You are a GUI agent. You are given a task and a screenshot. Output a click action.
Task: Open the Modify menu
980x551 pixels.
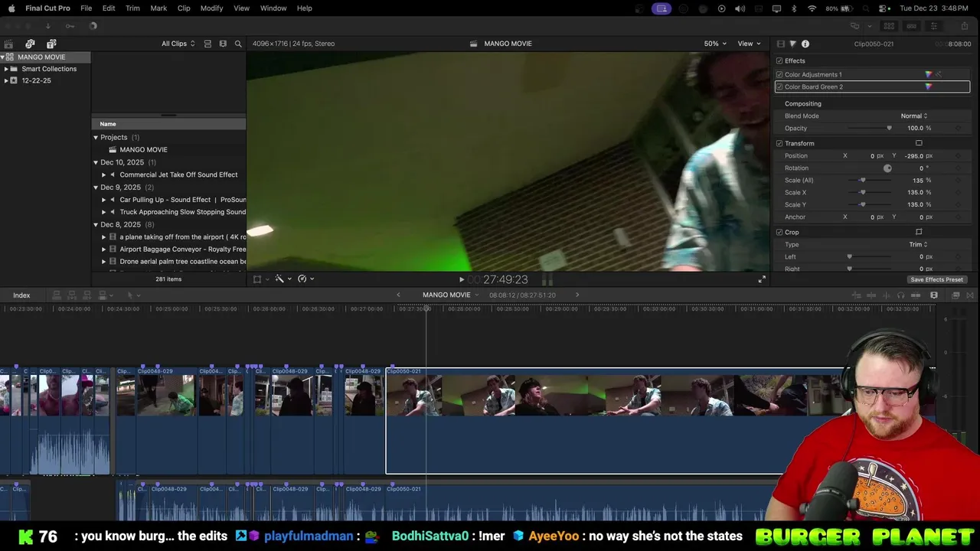point(211,8)
